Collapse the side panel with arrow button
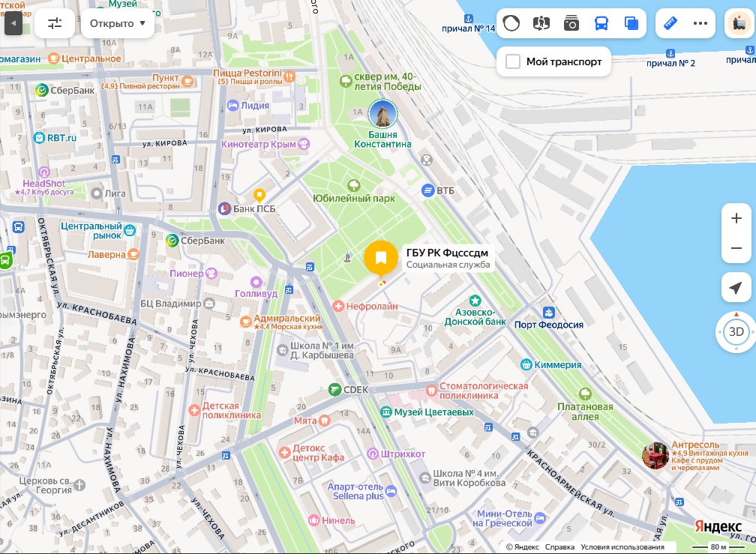 click(13, 23)
